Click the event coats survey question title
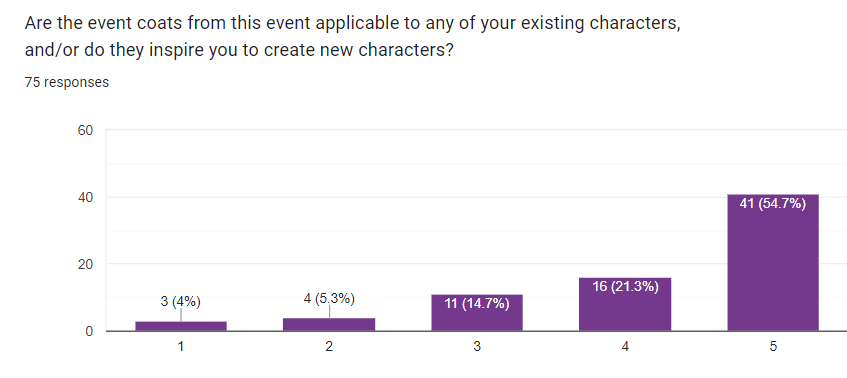The image size is (847, 378). 352,37
